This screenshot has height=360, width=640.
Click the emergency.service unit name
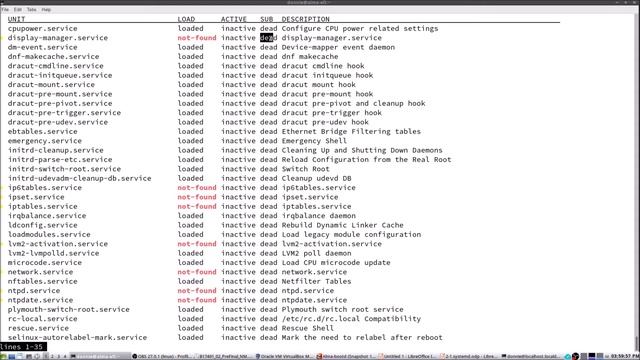[45, 141]
